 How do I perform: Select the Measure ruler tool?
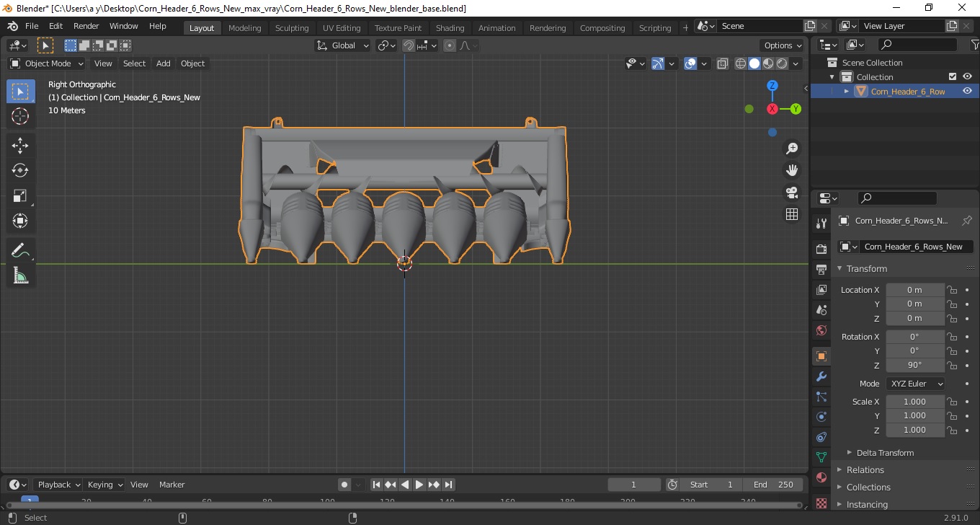click(x=20, y=275)
